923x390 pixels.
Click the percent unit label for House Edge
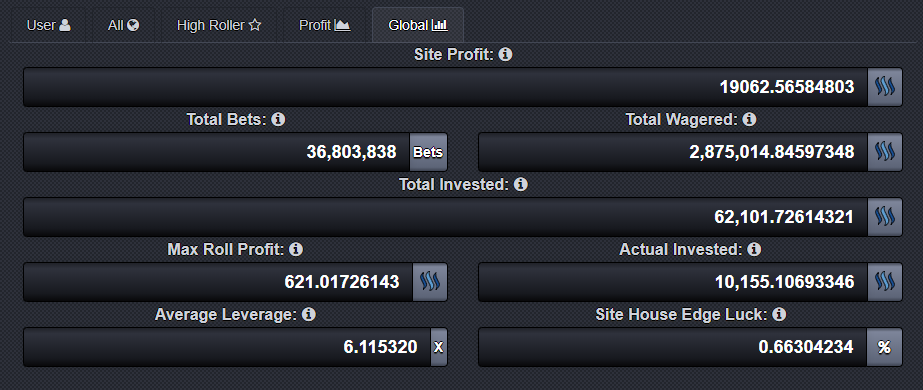click(x=885, y=347)
